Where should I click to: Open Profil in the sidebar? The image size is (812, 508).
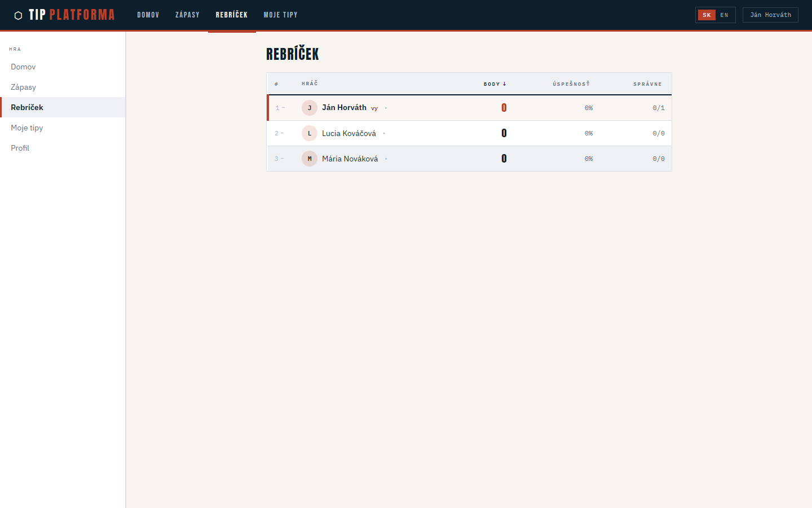[x=20, y=148]
